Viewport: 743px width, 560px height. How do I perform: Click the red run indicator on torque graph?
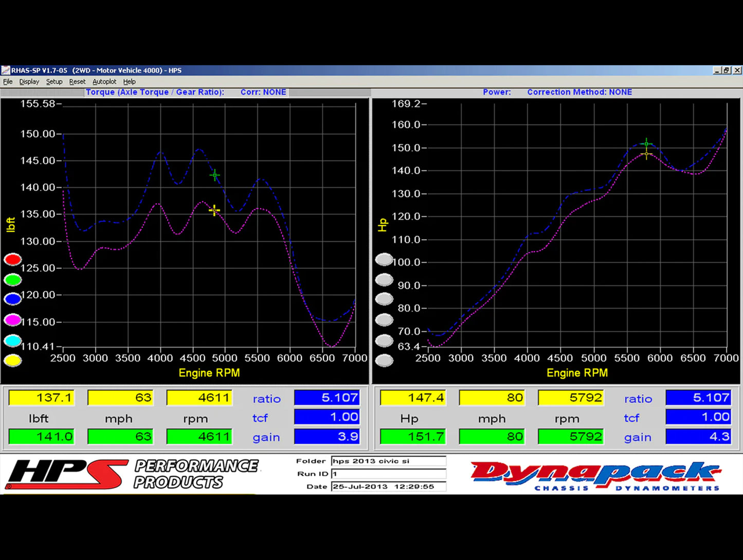(13, 260)
